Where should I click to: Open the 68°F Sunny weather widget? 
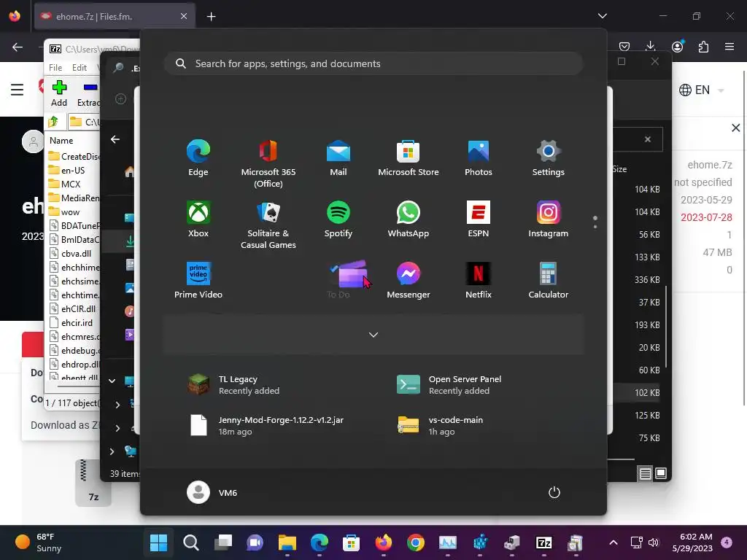click(x=39, y=542)
